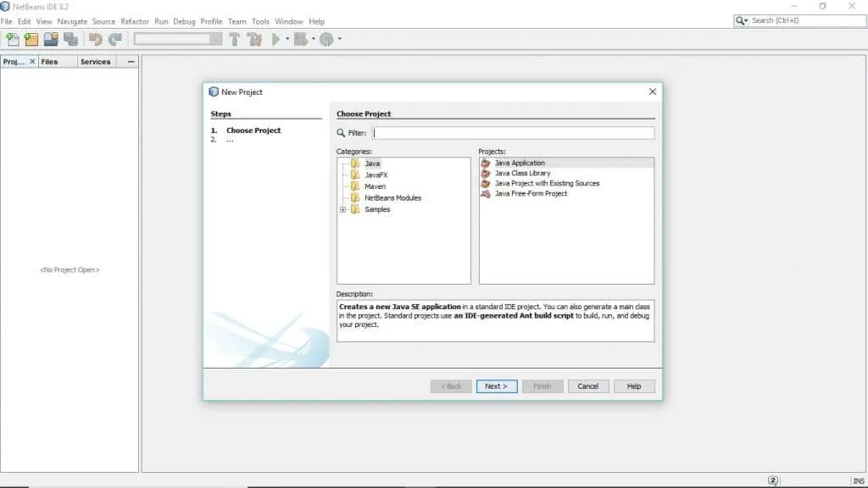Image resolution: width=868 pixels, height=488 pixels.
Task: Click the Description text box
Action: pyautogui.click(x=495, y=321)
